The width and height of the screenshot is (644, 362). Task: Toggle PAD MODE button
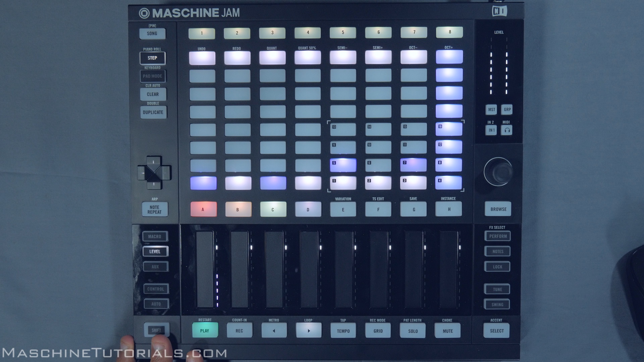click(153, 76)
